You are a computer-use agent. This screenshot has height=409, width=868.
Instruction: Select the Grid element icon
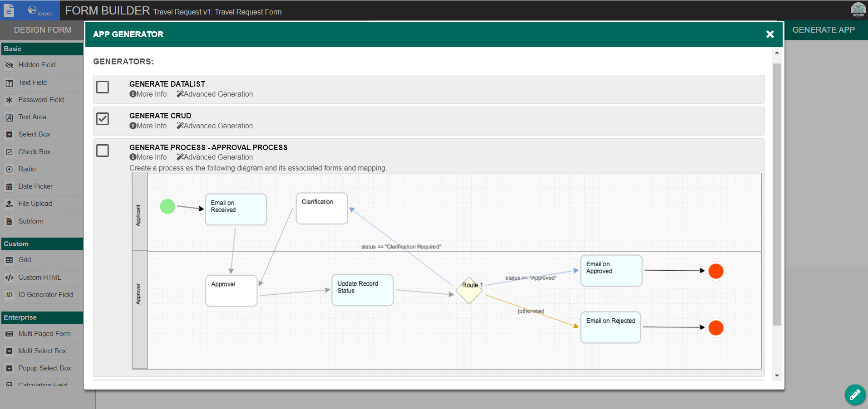(9, 260)
